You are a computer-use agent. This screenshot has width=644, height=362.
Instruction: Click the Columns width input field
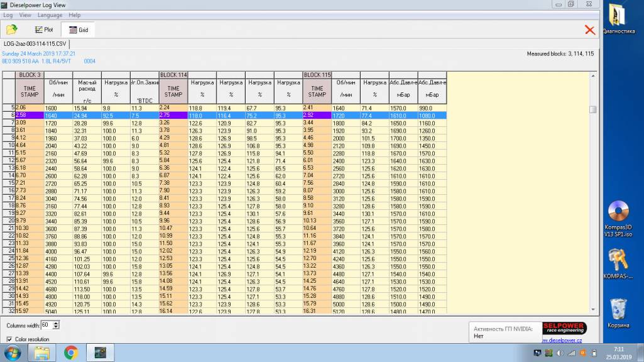tap(46, 325)
